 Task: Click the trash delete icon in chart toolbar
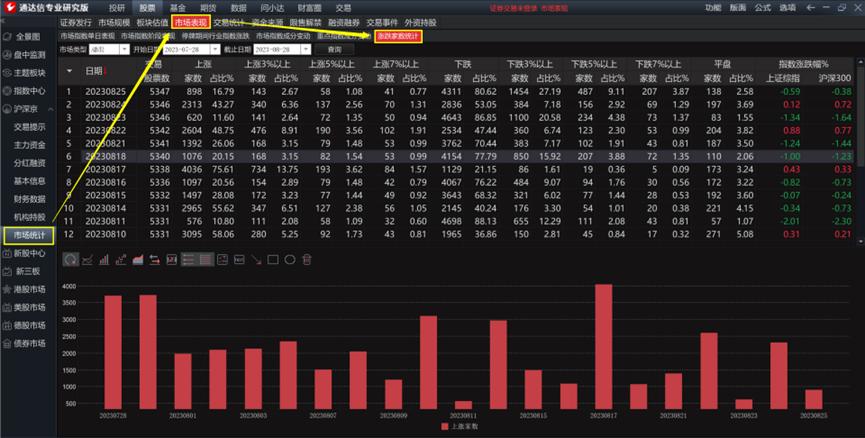coord(308,260)
